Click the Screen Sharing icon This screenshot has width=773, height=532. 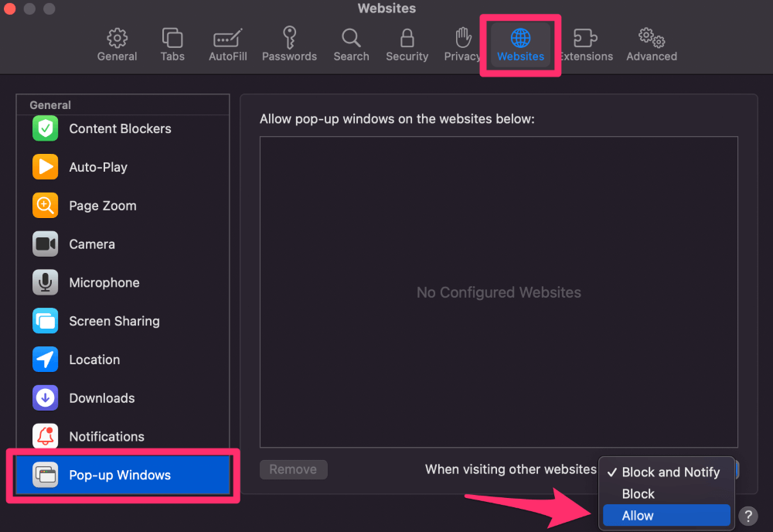click(46, 320)
